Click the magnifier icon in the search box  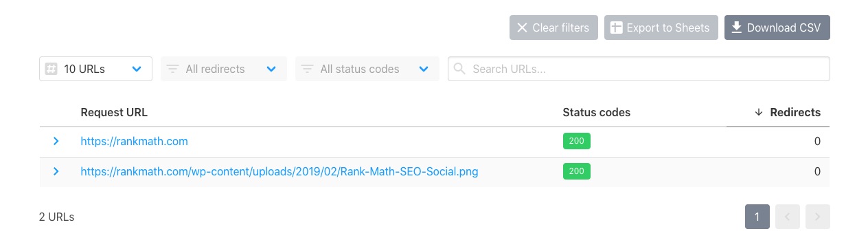point(459,69)
